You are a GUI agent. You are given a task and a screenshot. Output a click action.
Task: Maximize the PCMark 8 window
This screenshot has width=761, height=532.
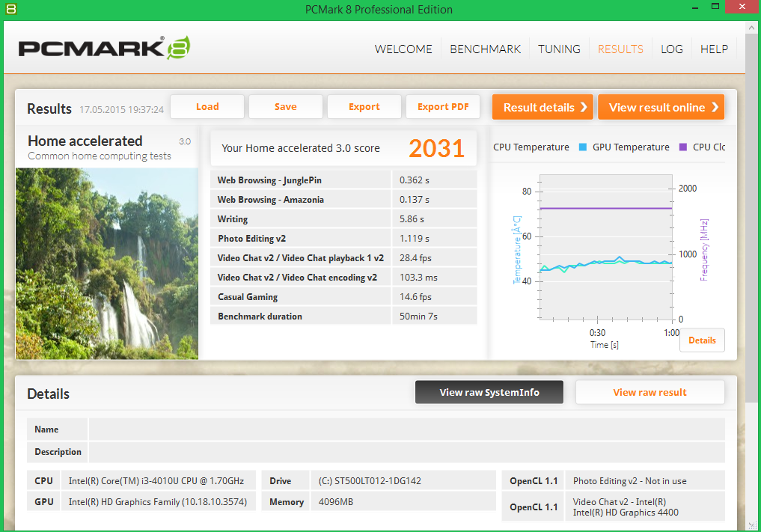(715, 7)
